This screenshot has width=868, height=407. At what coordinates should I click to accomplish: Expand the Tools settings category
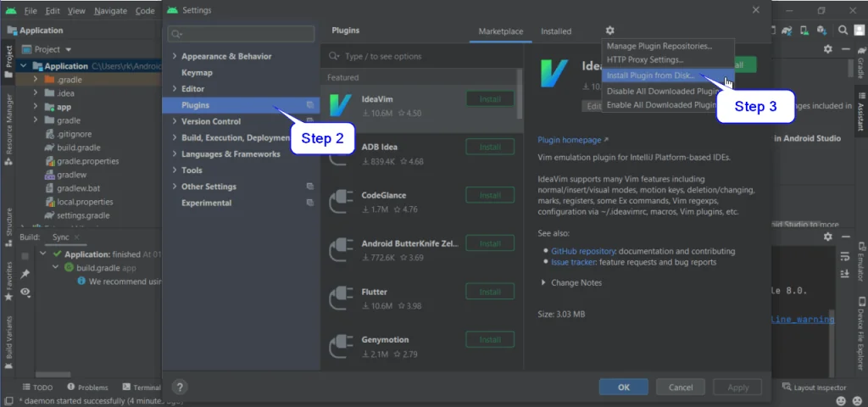175,170
